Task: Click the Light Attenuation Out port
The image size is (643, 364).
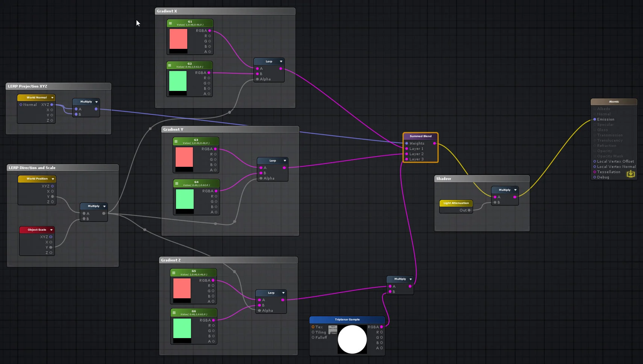Action: point(469,210)
